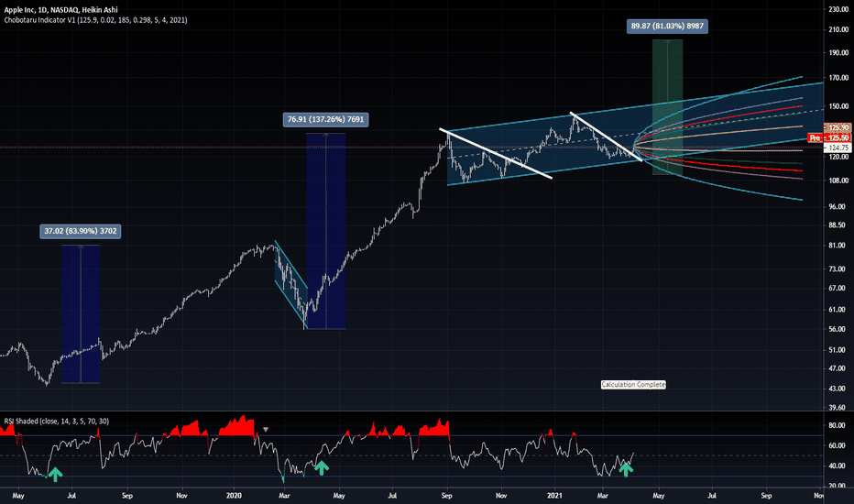The width and height of the screenshot is (854, 504).
Task: Click 47.00 on the price axis
Action: [837, 369]
